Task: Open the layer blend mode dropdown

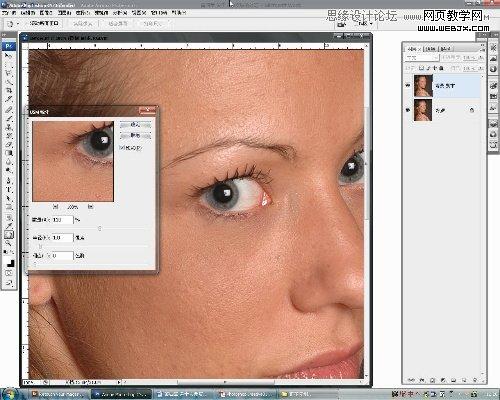Action: coord(422,58)
